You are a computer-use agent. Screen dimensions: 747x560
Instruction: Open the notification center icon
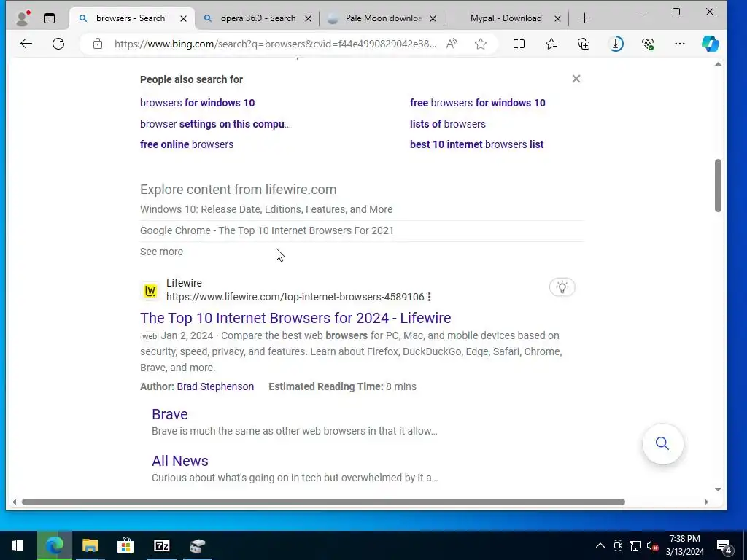coord(724,546)
